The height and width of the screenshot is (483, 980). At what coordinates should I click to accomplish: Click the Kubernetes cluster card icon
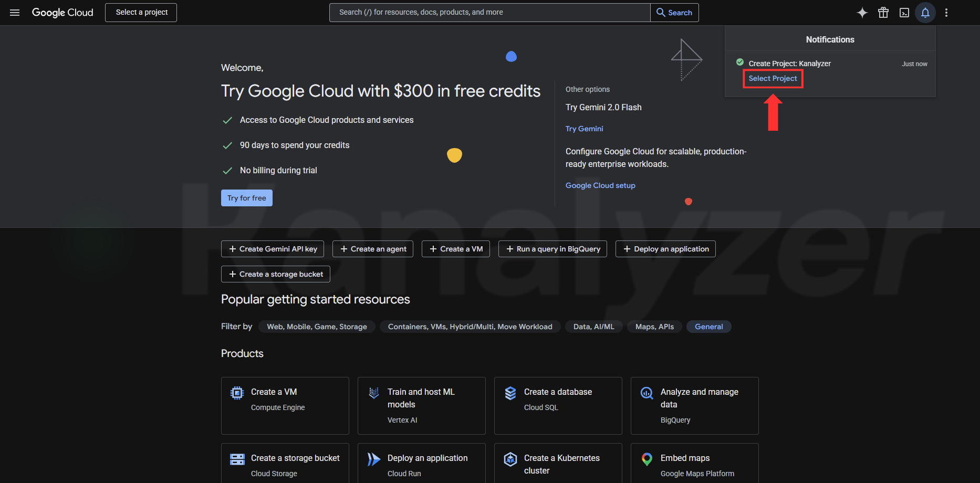(510, 459)
